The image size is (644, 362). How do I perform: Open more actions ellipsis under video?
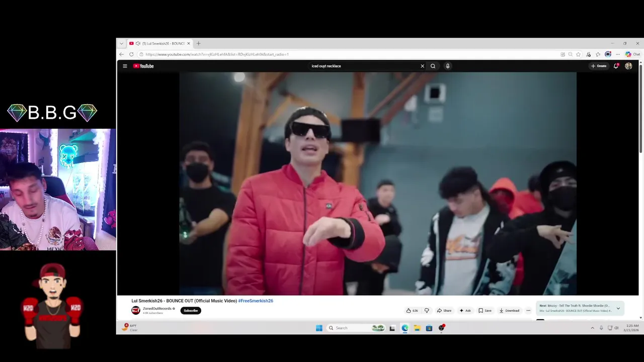tap(528, 311)
